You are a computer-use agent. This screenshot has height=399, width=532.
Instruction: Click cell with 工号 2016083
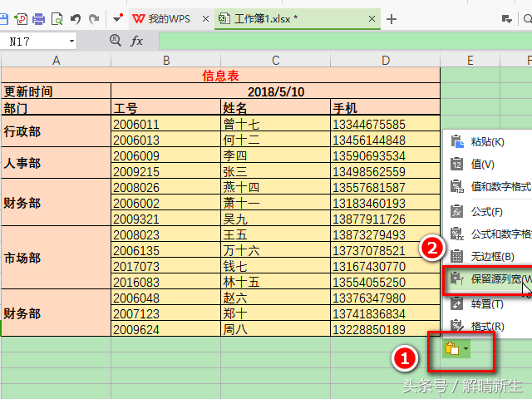click(x=166, y=282)
